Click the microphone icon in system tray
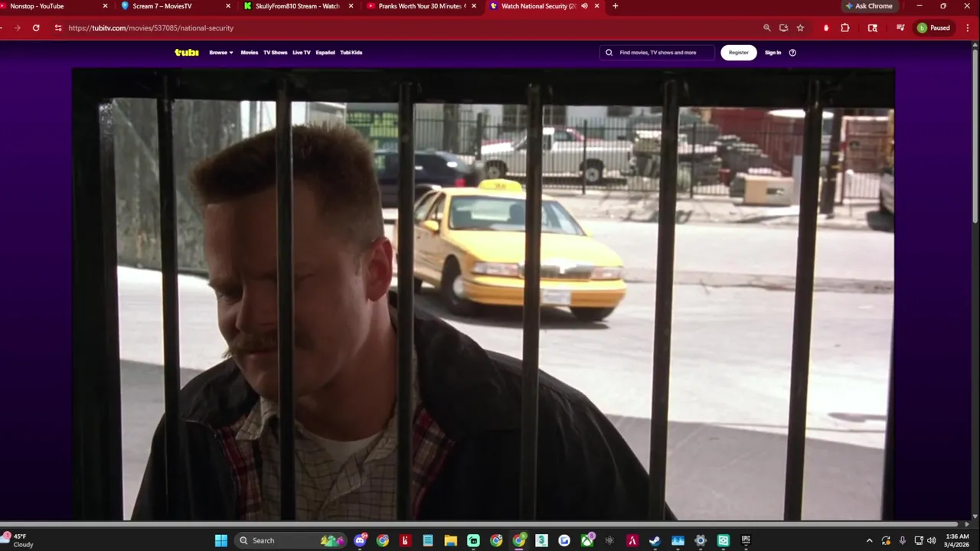Viewport: 980px width, 551px height. coord(903,540)
